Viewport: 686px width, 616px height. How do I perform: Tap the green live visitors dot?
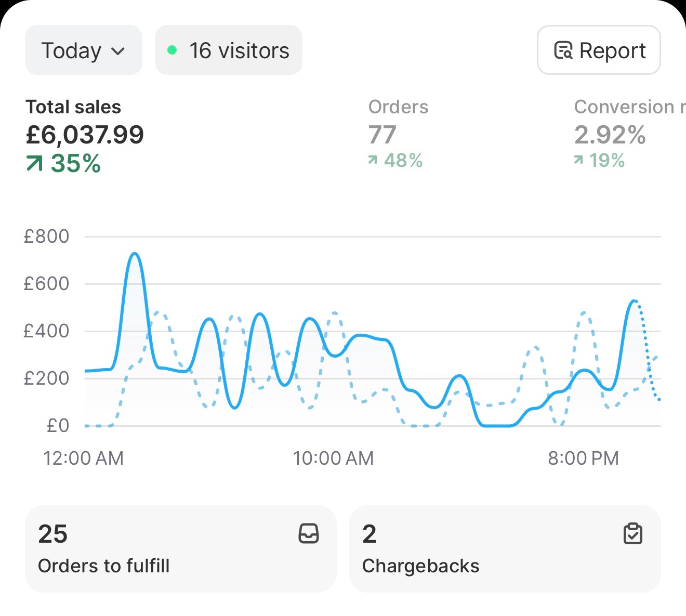click(x=172, y=50)
